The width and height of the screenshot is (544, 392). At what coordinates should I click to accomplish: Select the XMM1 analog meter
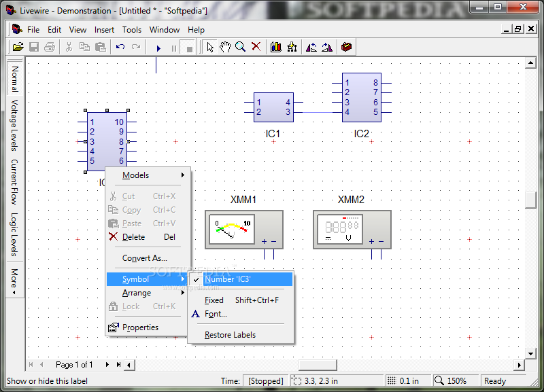coord(244,230)
